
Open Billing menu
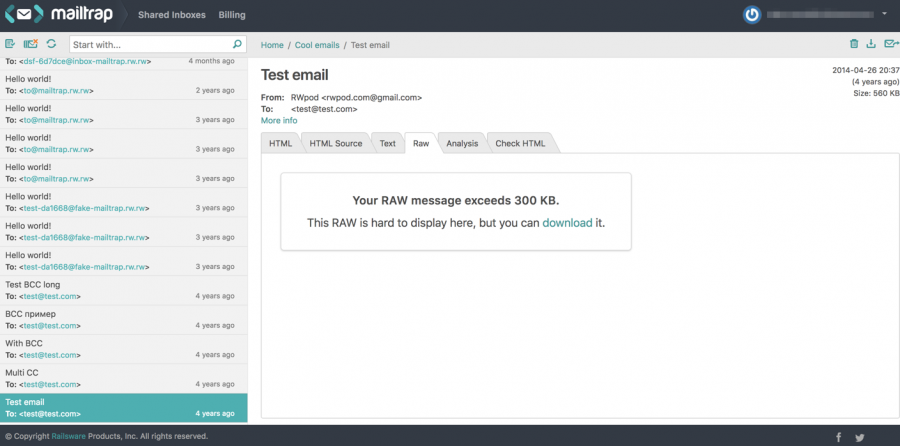point(232,15)
